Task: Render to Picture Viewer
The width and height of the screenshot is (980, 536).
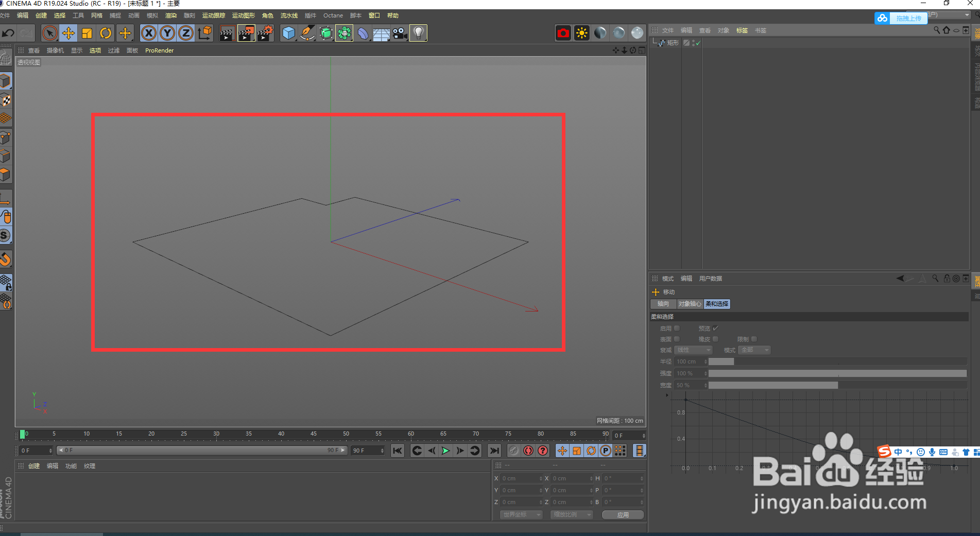Action: (x=246, y=33)
